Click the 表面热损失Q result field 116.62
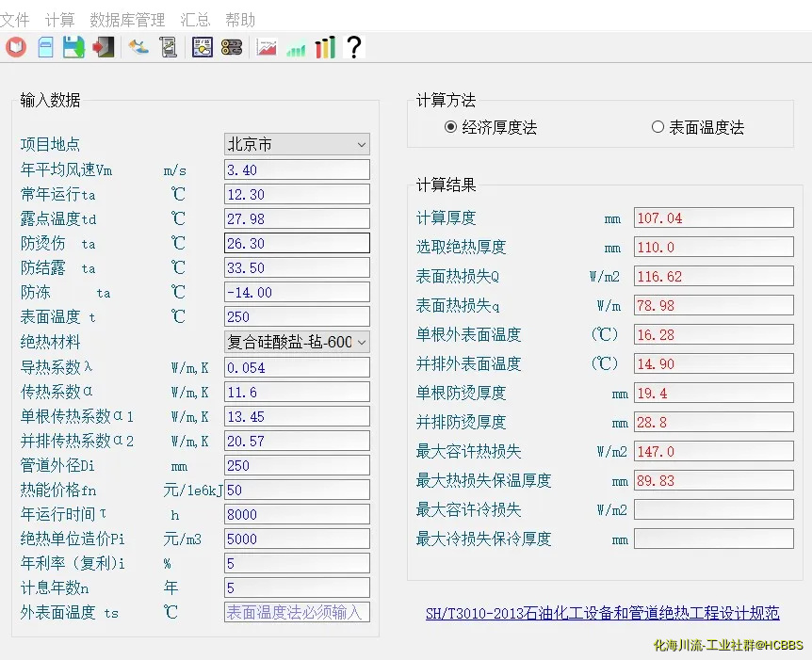This screenshot has width=812, height=660. click(714, 277)
